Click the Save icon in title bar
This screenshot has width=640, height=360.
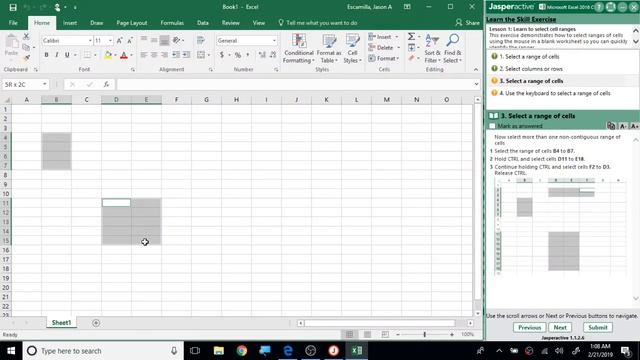tap(13, 7)
